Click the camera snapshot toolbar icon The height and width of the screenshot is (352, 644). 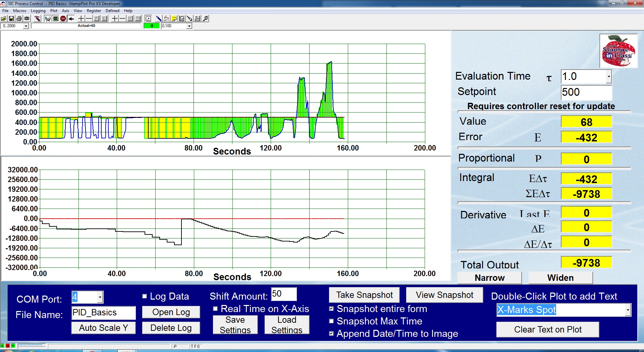[27, 18]
